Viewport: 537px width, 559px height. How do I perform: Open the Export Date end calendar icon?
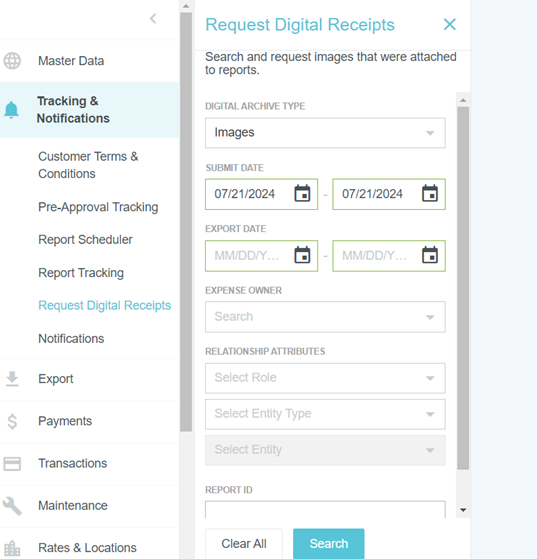click(x=430, y=255)
